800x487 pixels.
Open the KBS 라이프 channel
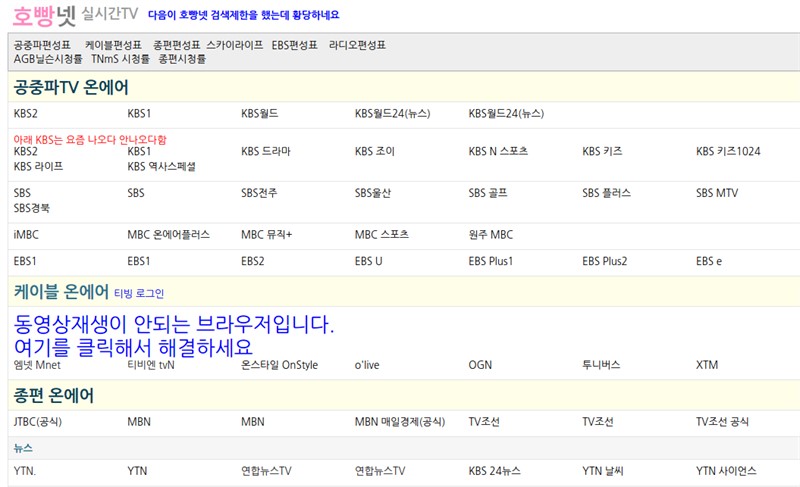[x=38, y=166]
